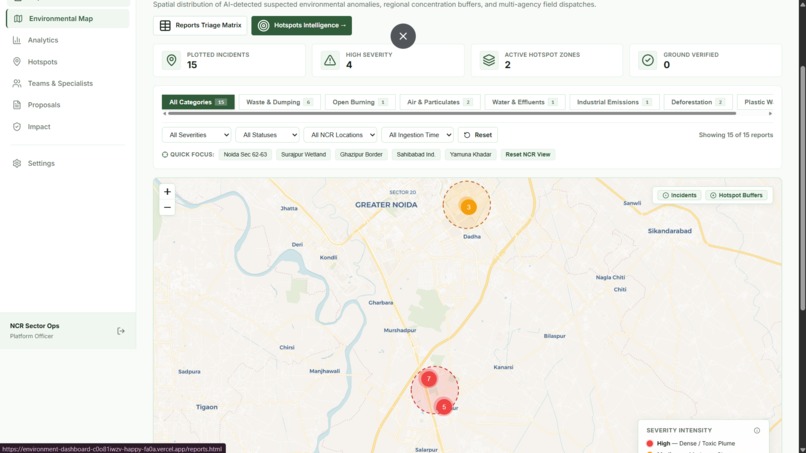Click the 'Showing 15 of 15 reports' text
This screenshot has height=453, width=806.
(x=736, y=135)
